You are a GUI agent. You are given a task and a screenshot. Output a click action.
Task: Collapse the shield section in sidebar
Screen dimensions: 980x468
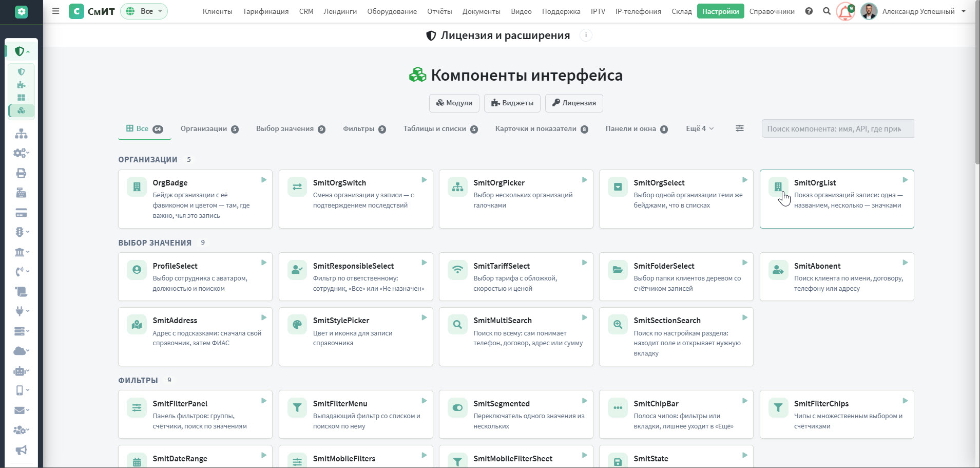coord(21,51)
